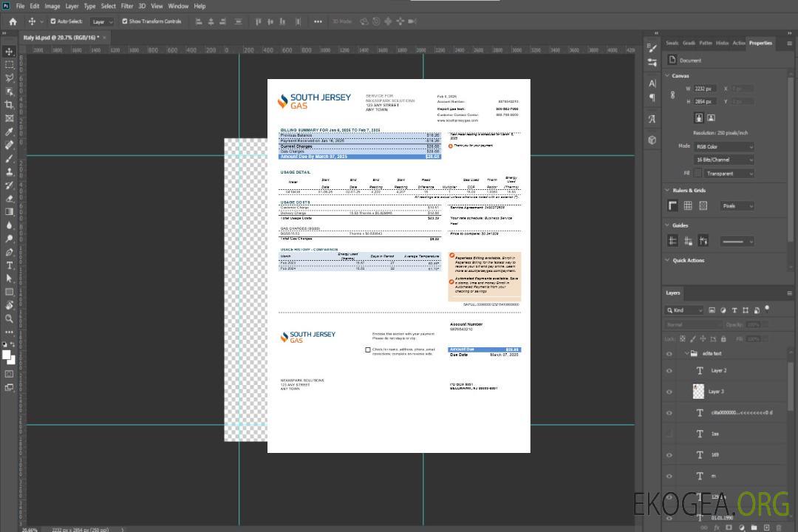
Task: Open the 16 Bits/Channel dropdown
Action: click(x=723, y=160)
